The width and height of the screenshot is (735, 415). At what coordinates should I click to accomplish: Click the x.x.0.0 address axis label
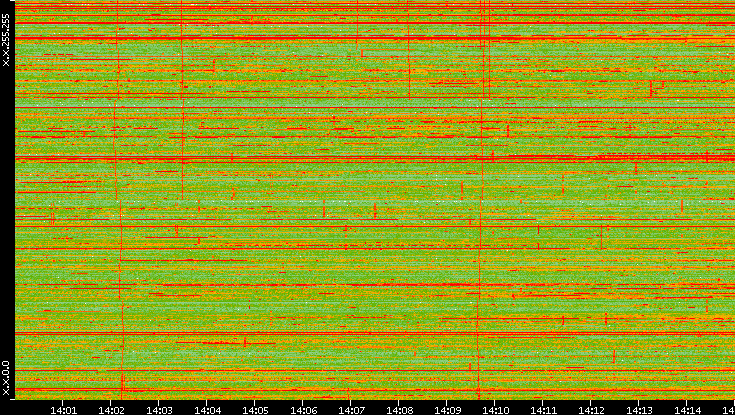pyautogui.click(x=6, y=378)
